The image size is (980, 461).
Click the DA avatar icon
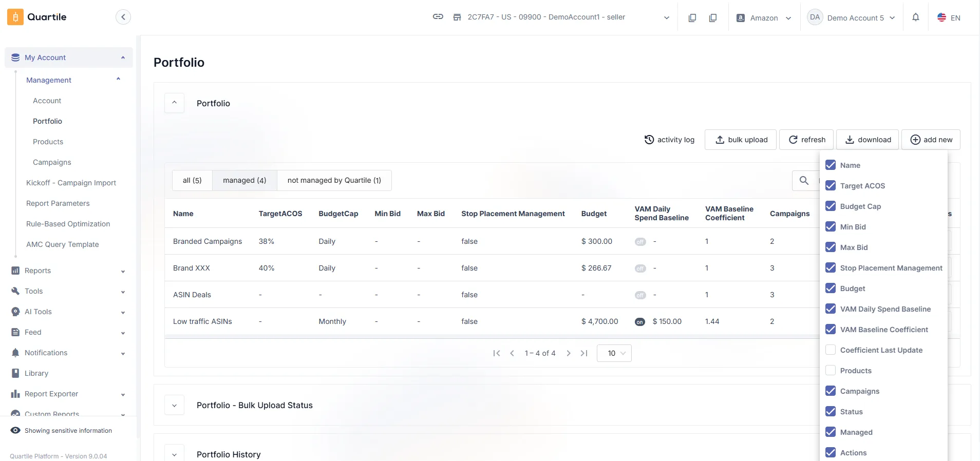[x=815, y=17]
